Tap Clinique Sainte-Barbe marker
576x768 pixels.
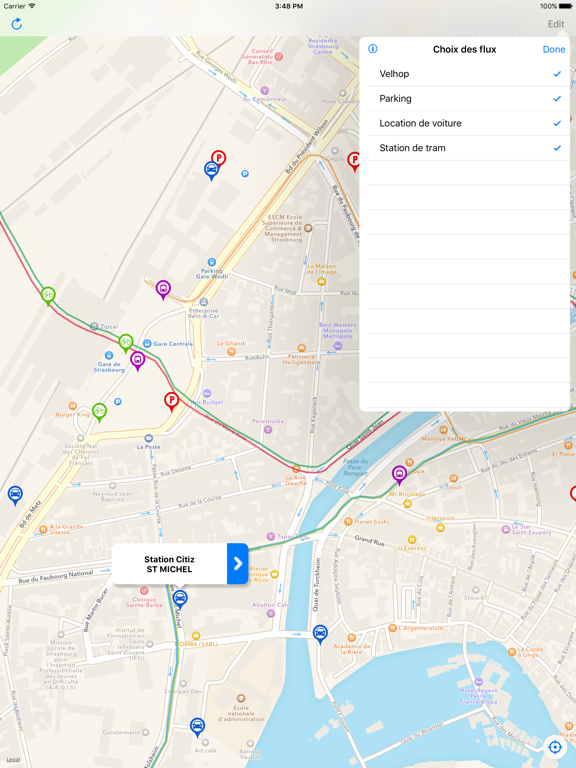point(144,591)
